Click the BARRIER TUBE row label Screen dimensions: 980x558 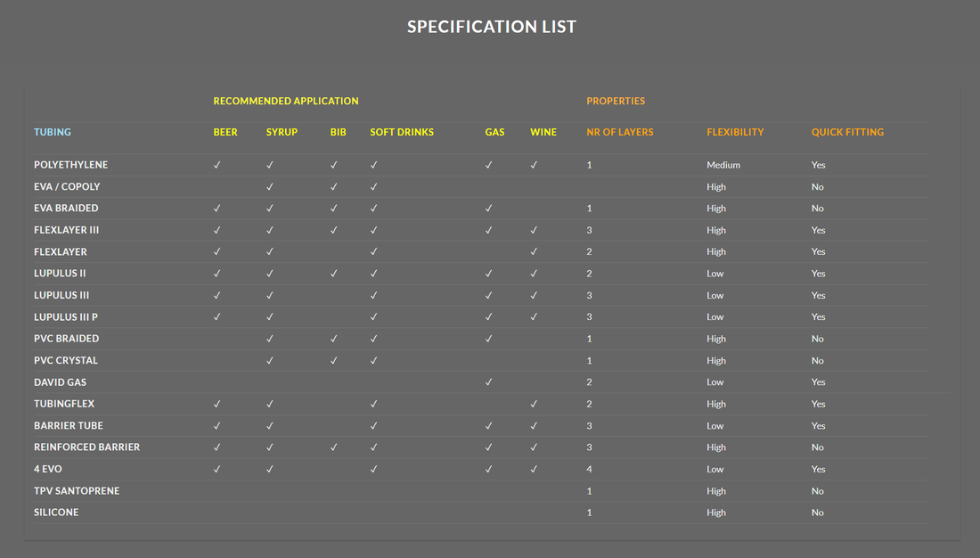click(69, 426)
